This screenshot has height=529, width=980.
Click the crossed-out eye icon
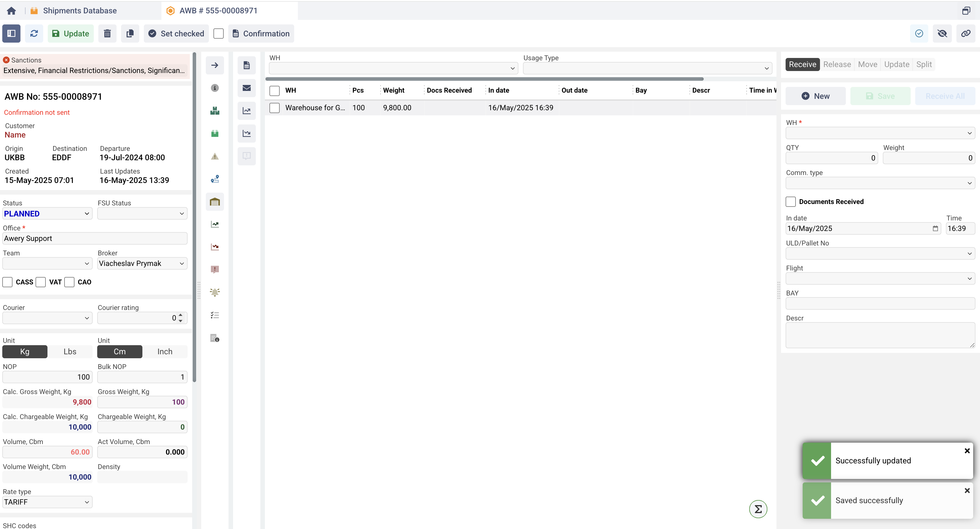[942, 34]
